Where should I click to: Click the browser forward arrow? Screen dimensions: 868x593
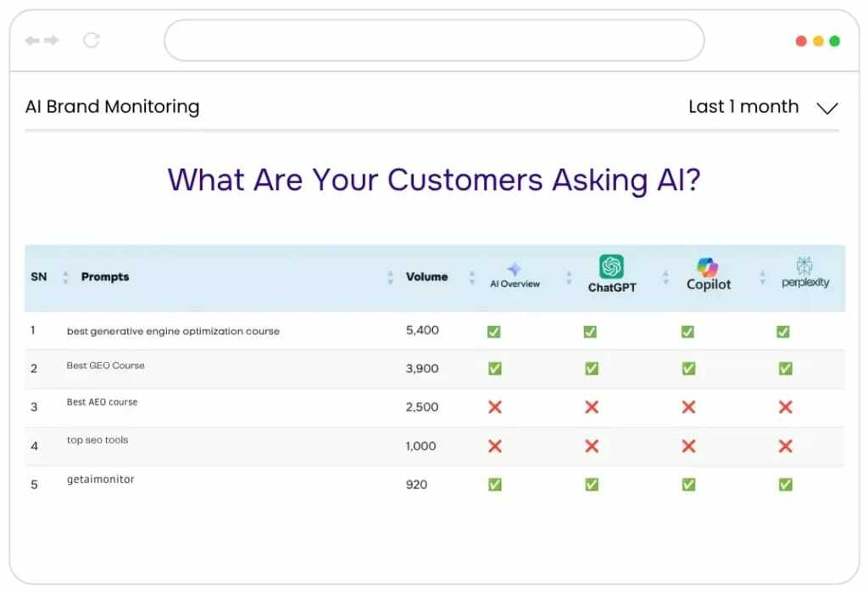click(x=53, y=40)
